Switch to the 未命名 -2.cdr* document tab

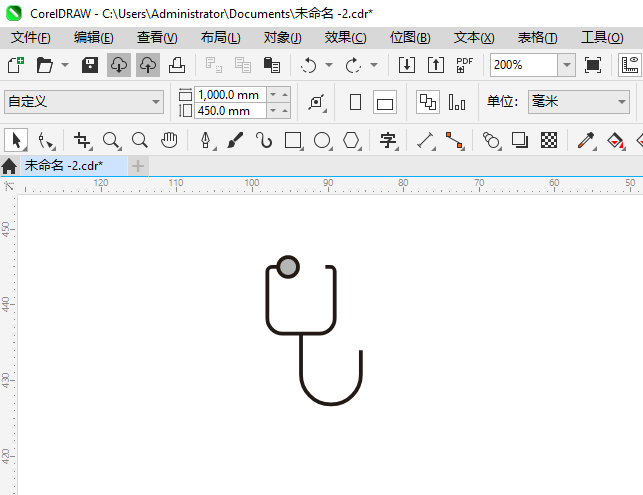pos(74,166)
